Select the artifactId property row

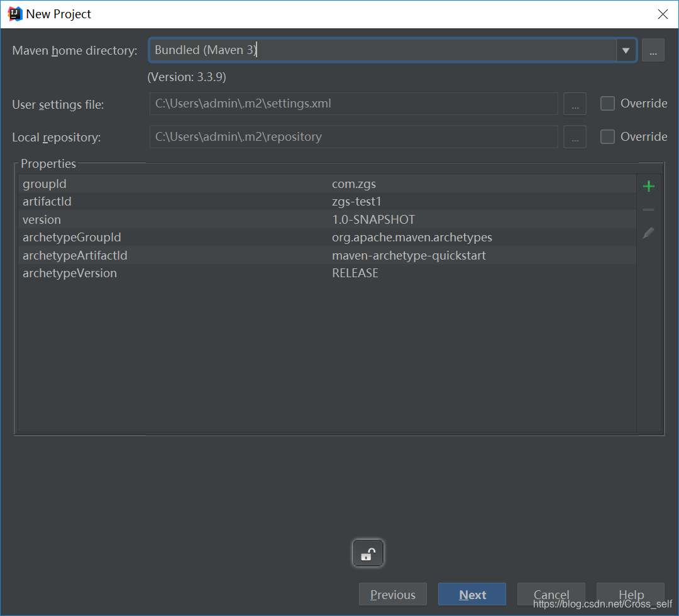327,201
